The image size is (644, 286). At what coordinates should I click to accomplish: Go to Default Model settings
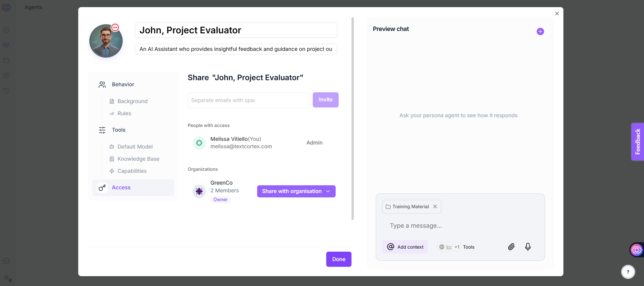(x=135, y=147)
